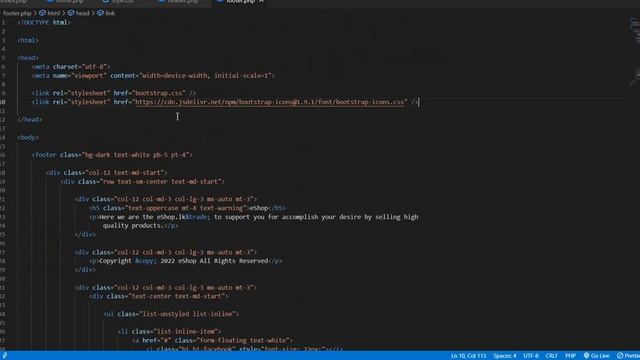Close the footer.php editor tab
The image size is (640, 360).
click(261, 2)
